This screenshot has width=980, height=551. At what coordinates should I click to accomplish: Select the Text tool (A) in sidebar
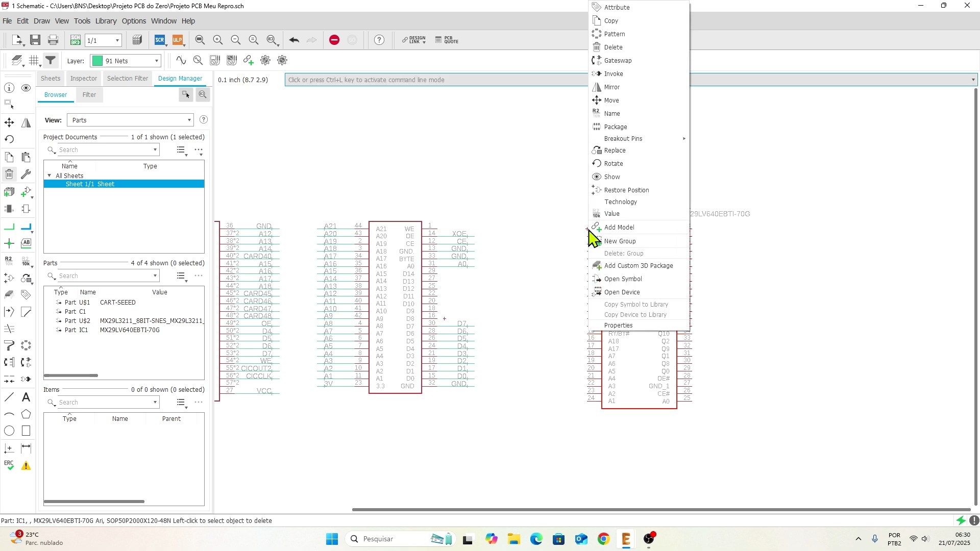26,397
